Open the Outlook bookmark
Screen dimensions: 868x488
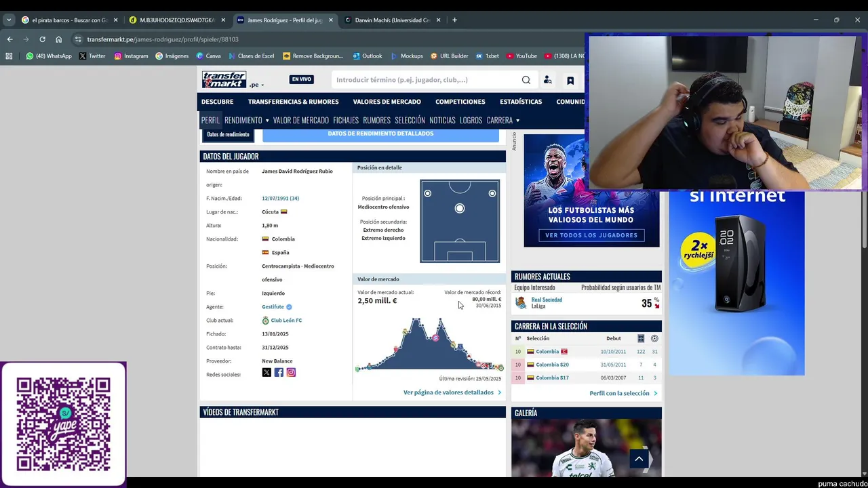[368, 56]
